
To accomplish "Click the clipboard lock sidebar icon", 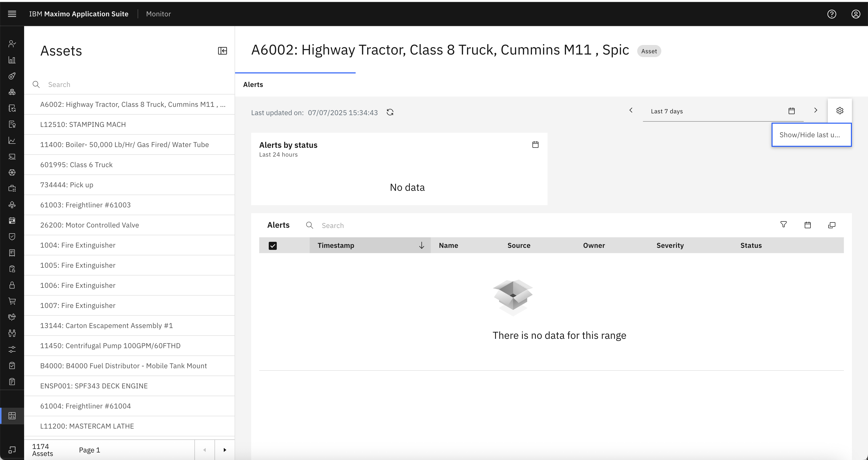I will (12, 269).
